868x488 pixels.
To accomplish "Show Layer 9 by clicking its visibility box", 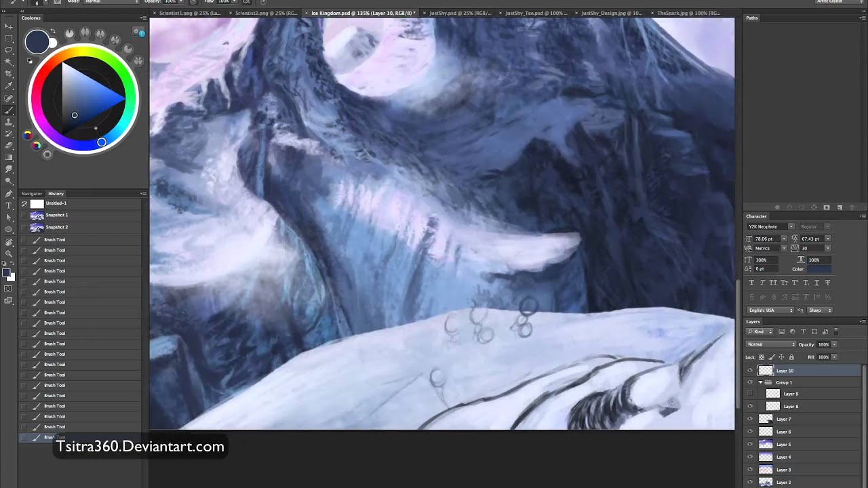I will [x=750, y=394].
